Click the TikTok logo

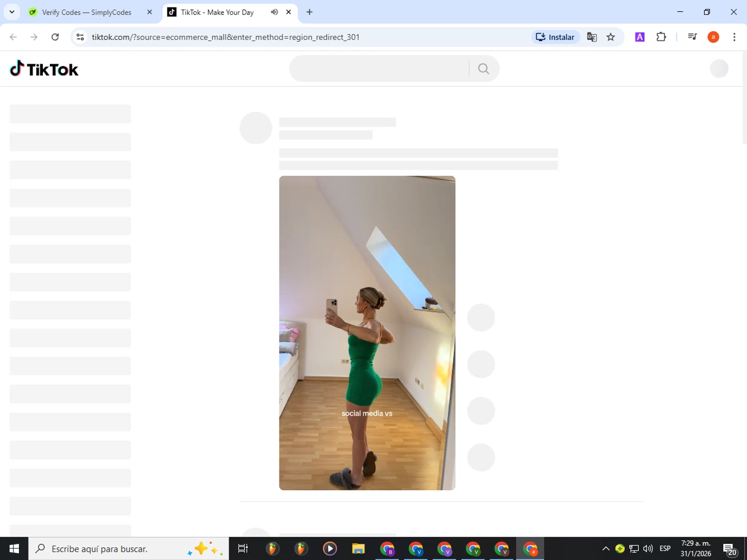click(x=44, y=69)
